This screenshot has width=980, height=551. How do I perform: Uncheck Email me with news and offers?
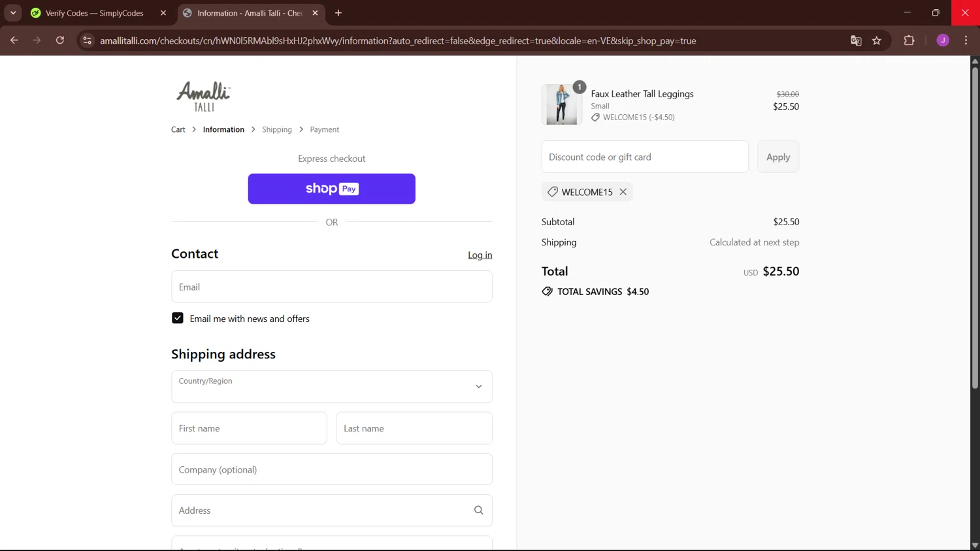click(x=178, y=318)
